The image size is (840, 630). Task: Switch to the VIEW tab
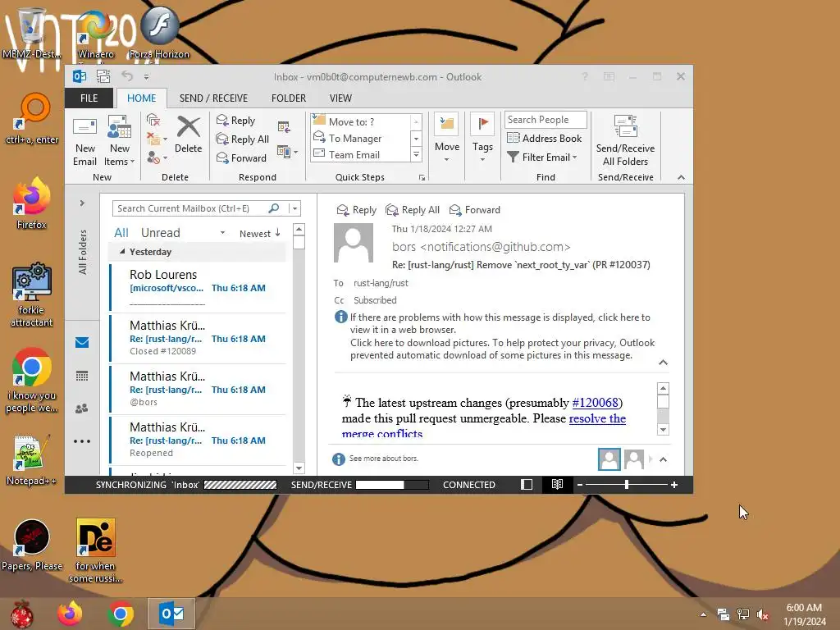[340, 98]
